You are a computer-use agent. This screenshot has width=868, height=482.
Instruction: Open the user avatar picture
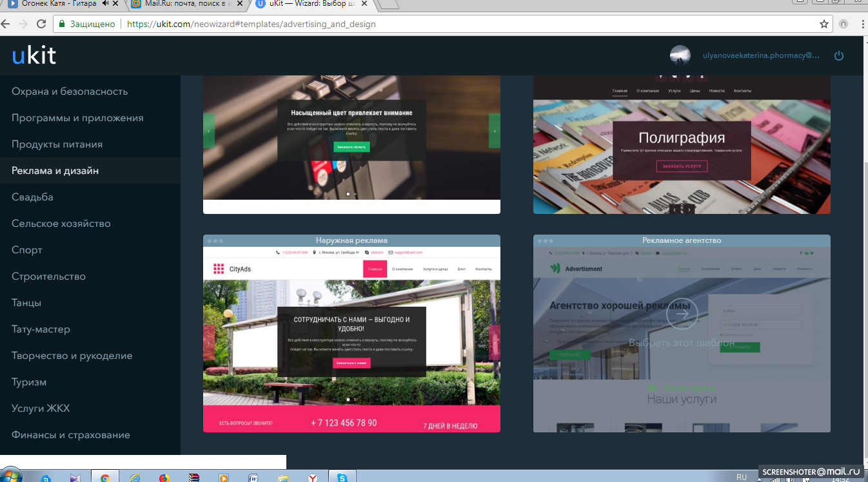point(680,55)
